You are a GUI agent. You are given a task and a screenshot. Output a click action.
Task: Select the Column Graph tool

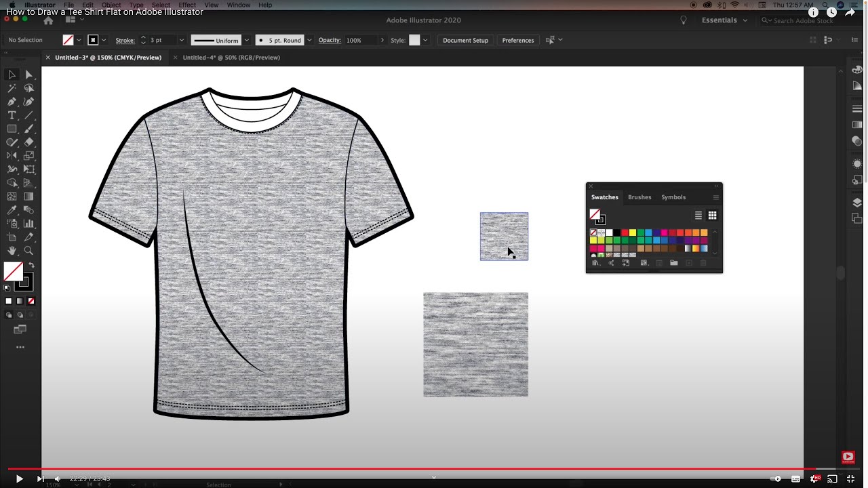[28, 224]
